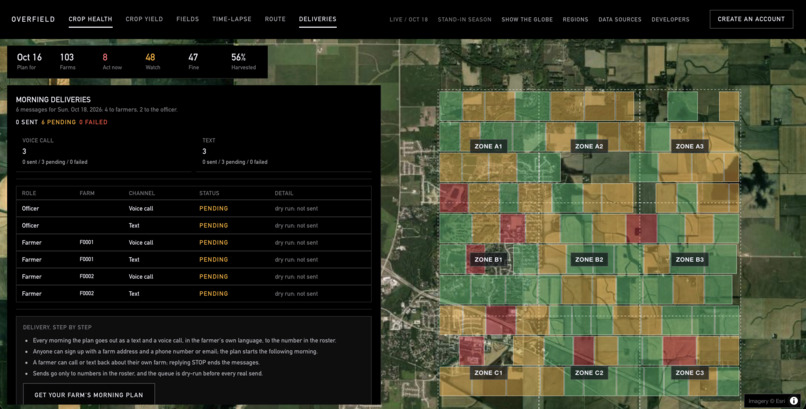Viewport: 806px width, 409px height.
Task: Click the 103 Farms stat
Action: point(67,61)
